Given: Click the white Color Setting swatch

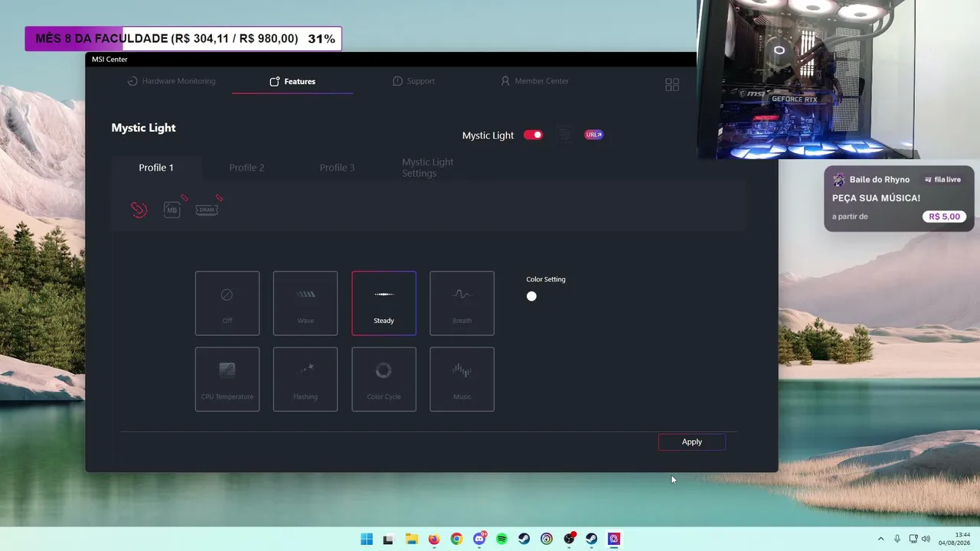Looking at the screenshot, I should click(x=531, y=296).
